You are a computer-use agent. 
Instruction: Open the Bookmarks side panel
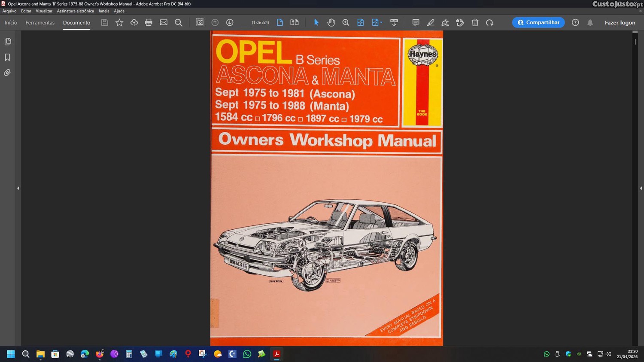(7, 57)
